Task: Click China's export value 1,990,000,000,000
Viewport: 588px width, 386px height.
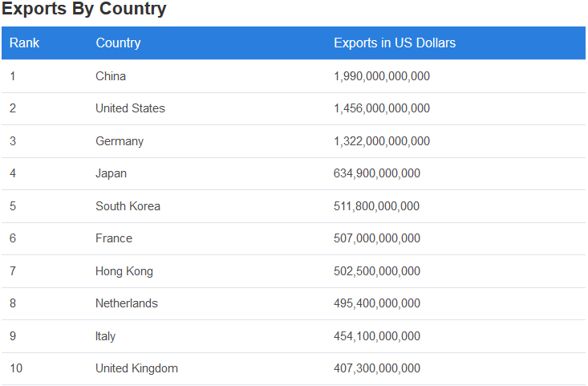Action: tap(382, 76)
